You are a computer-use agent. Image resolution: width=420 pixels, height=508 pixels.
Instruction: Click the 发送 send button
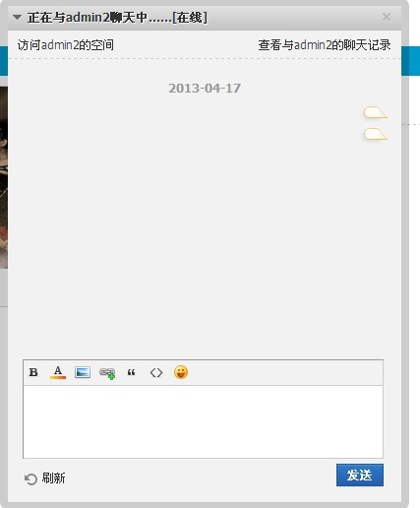[x=360, y=475]
